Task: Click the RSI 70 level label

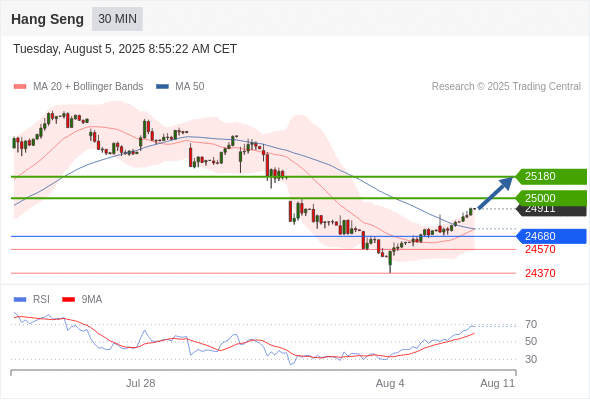Action: pyautogui.click(x=531, y=324)
